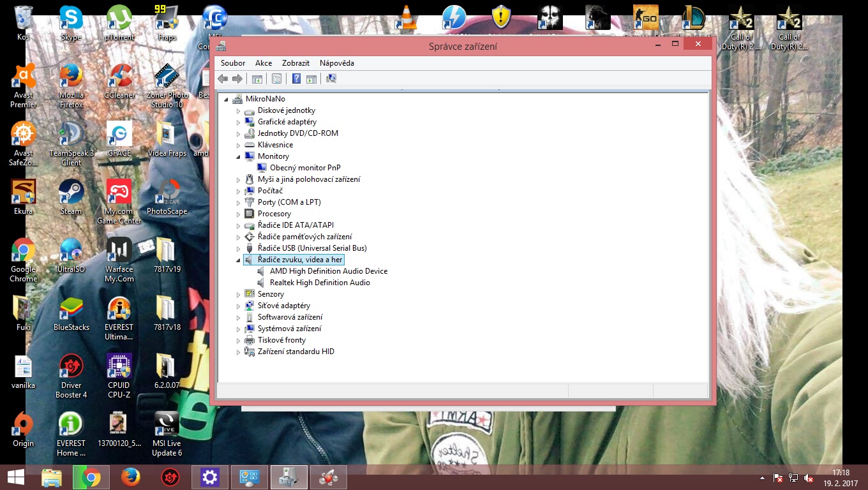Click the blue question mark Help icon
The image size is (868, 490).
[296, 78]
